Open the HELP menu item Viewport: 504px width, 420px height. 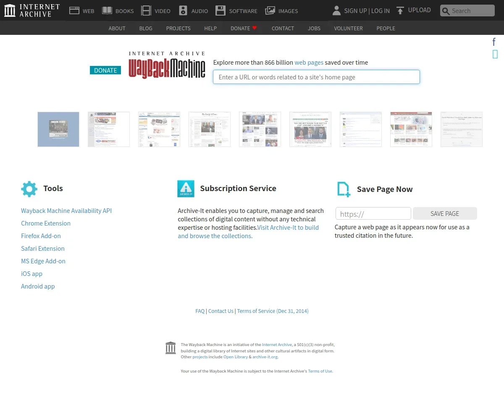[x=210, y=28]
